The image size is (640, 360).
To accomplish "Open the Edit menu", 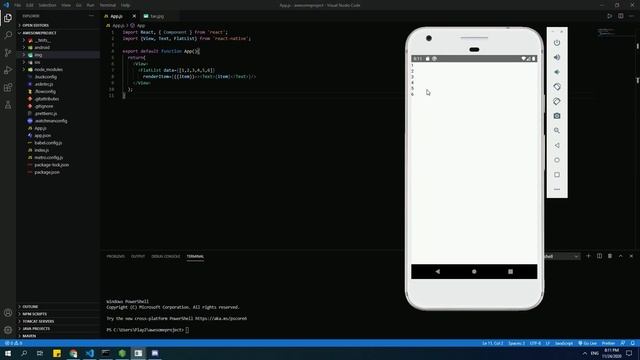I will tap(30, 5).
